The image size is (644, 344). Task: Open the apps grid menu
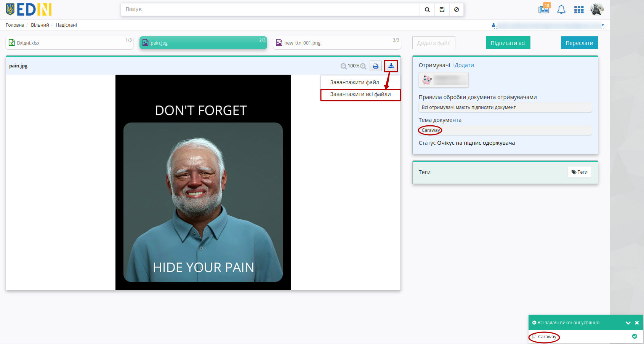[x=579, y=10]
